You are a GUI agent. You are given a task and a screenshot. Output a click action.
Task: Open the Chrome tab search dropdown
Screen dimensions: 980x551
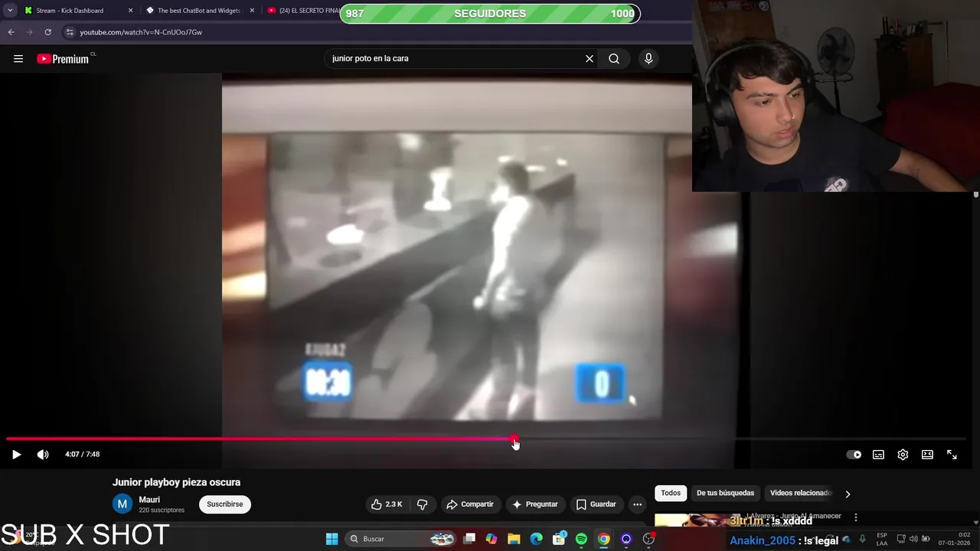click(10, 11)
